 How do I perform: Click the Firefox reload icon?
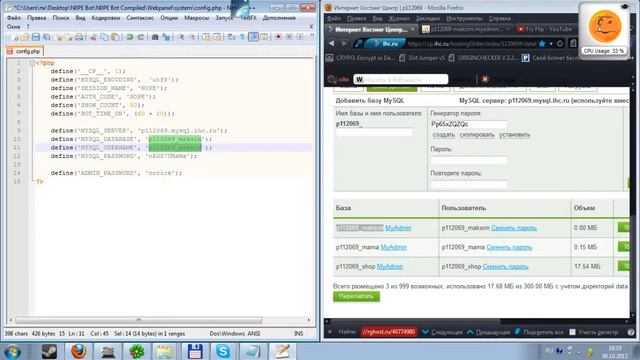[x=560, y=43]
